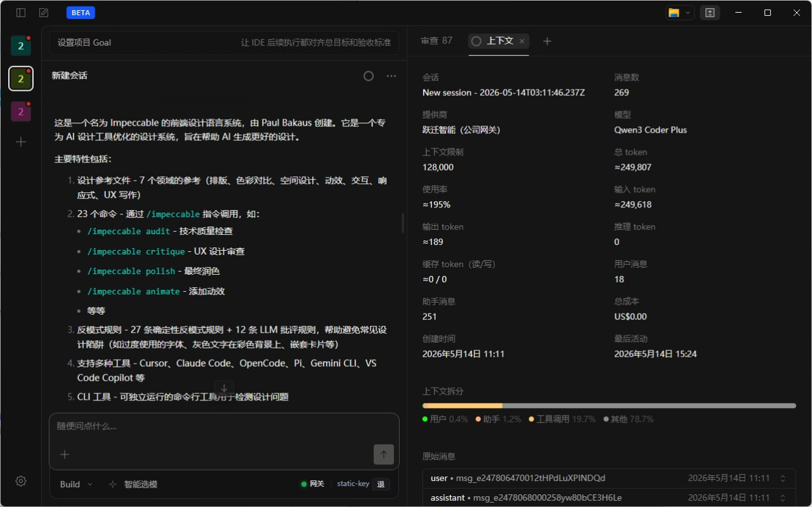Switch to the 审查 87 tab

pos(436,41)
